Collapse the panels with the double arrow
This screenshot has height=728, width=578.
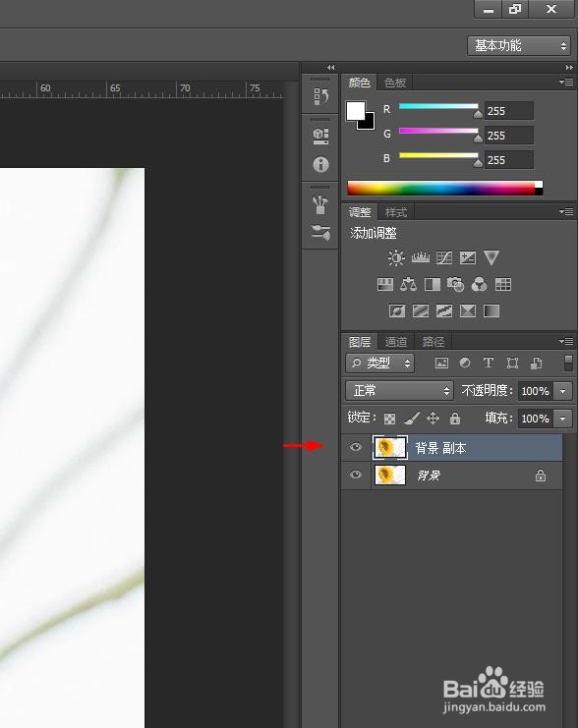(569, 68)
